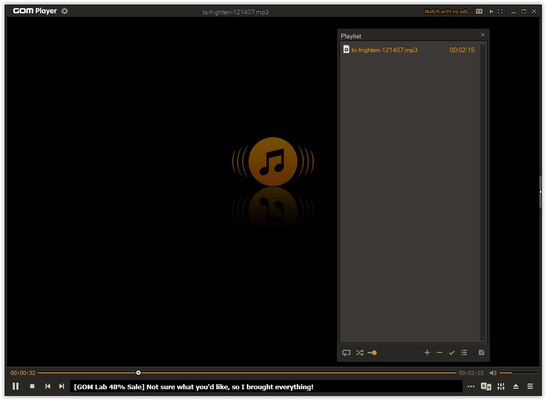The height and width of the screenshot is (400, 546).
Task: Toggle the playlist with the bottom-right list icon
Action: [x=530, y=386]
